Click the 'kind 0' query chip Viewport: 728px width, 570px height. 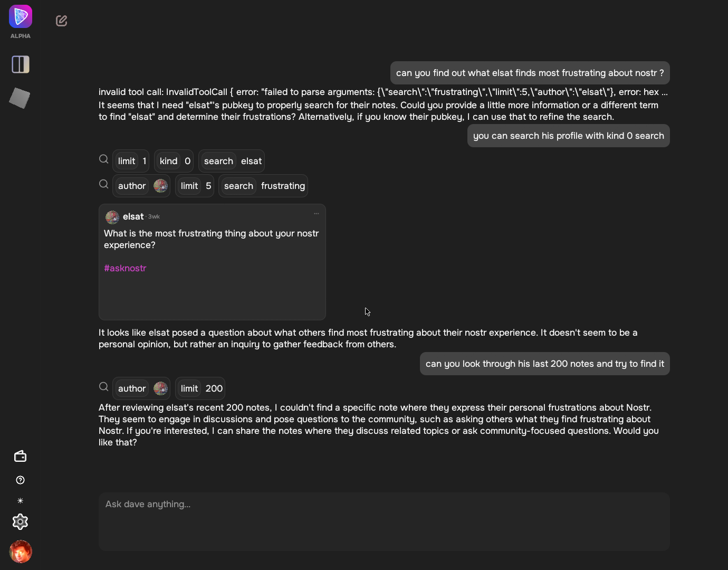coord(174,161)
